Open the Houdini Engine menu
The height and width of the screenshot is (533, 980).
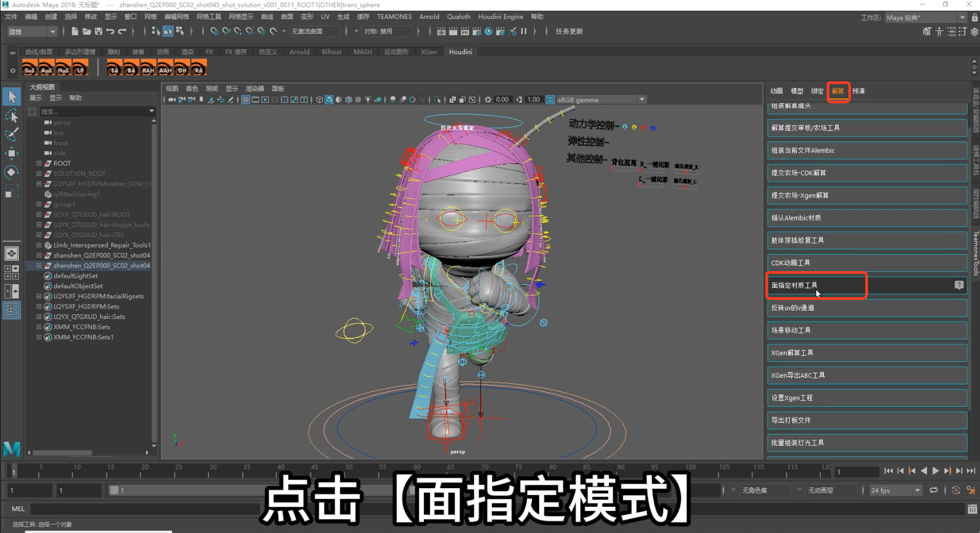pyautogui.click(x=500, y=17)
